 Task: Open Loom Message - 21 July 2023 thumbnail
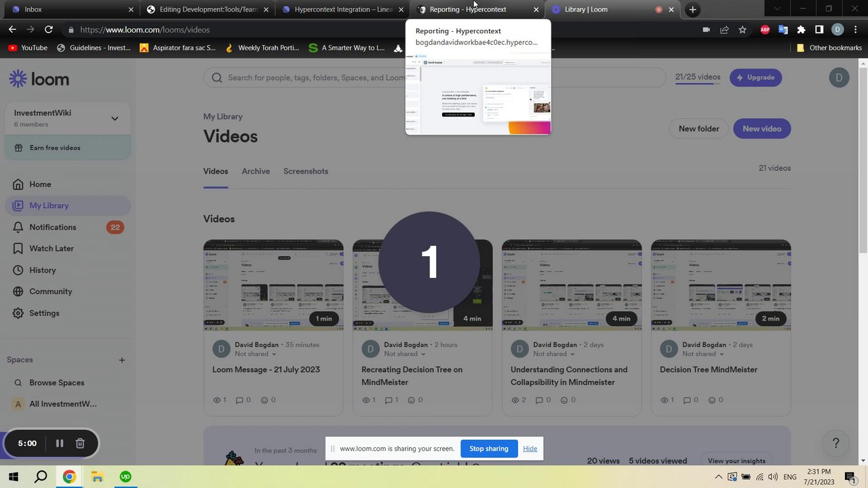[x=273, y=285]
